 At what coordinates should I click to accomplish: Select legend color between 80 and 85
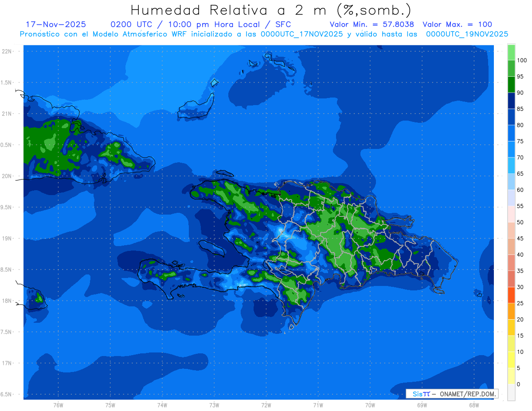(x=511, y=117)
